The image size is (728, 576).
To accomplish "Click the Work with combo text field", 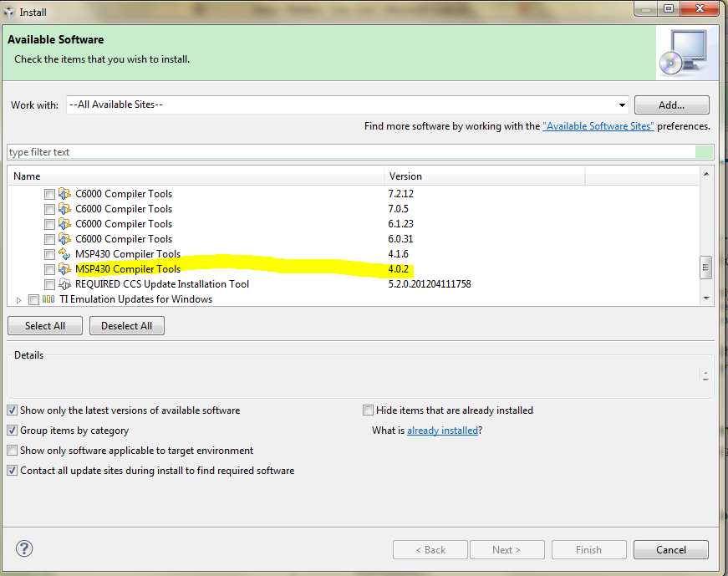I will point(341,105).
